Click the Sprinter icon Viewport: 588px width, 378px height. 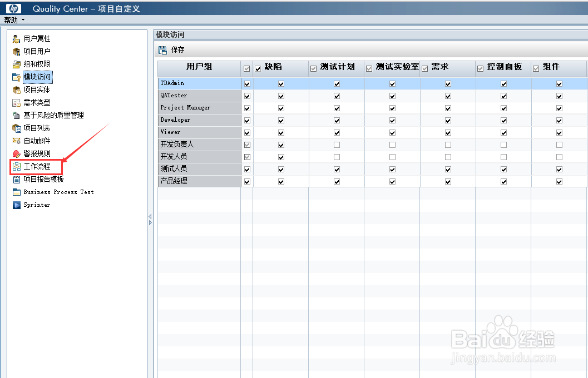click(x=17, y=205)
